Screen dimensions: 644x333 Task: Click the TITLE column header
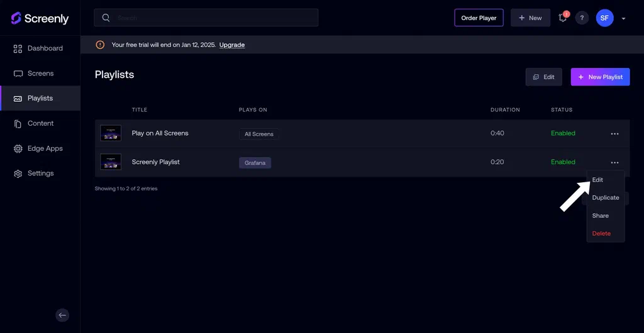tap(139, 110)
